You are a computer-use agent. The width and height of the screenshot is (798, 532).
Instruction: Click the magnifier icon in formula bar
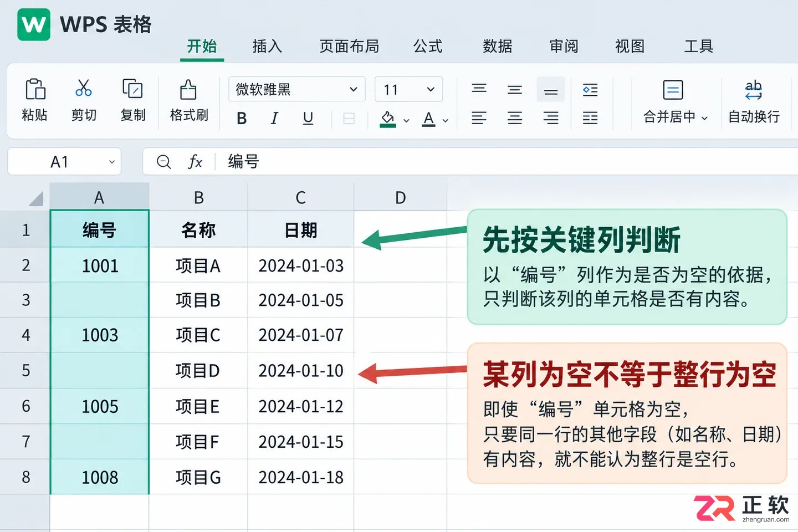coord(164,162)
